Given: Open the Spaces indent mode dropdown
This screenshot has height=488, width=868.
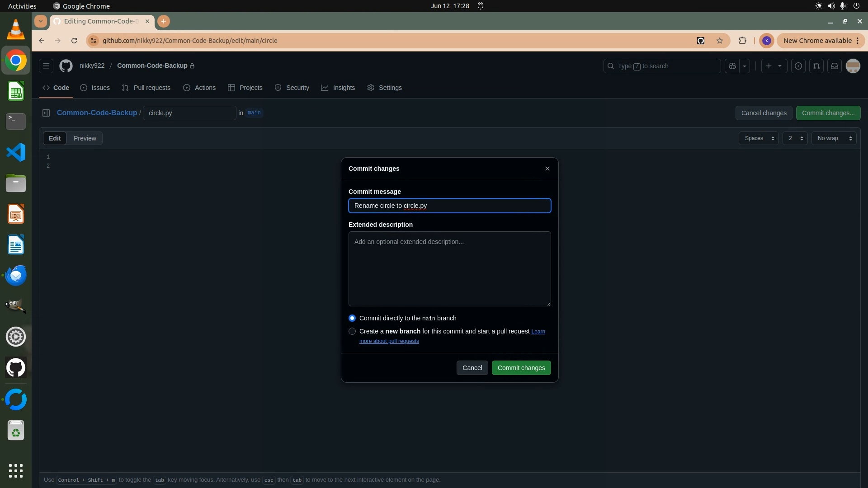Looking at the screenshot, I should pos(759,138).
